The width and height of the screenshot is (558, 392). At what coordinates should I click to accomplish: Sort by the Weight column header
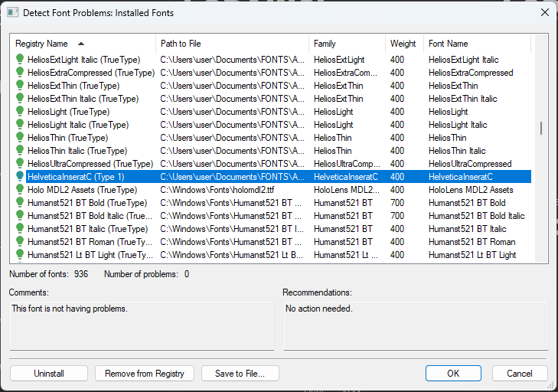pyautogui.click(x=404, y=44)
